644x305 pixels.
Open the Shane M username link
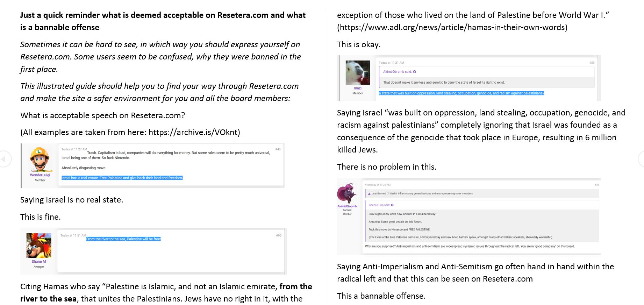click(x=39, y=262)
